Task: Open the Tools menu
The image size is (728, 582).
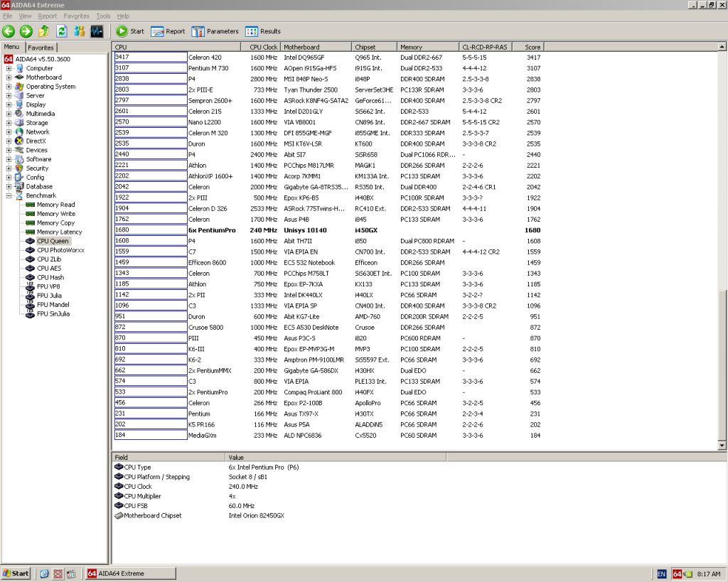Action: 103,16
